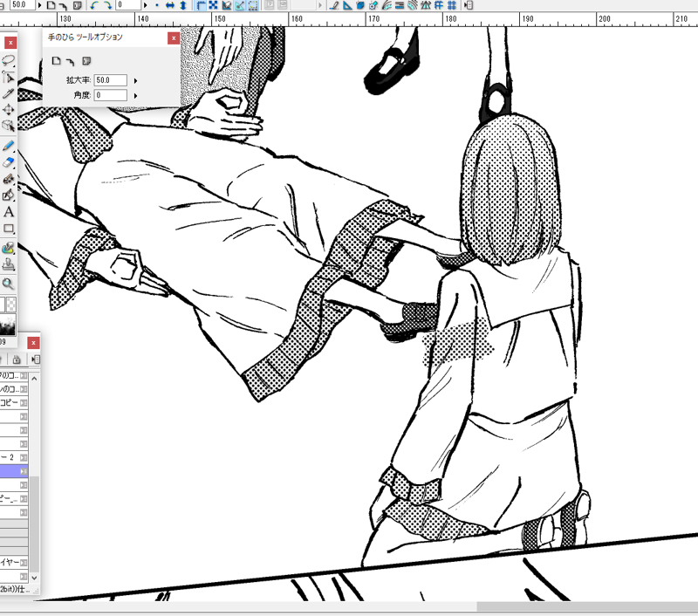The height and width of the screenshot is (616, 698).
Task: Toggle the highlighted snap icon in toolbar
Action: 240,5
